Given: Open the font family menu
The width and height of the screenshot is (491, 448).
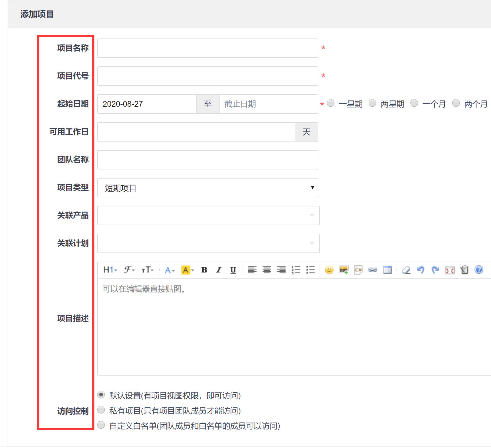Looking at the screenshot, I should click(129, 270).
